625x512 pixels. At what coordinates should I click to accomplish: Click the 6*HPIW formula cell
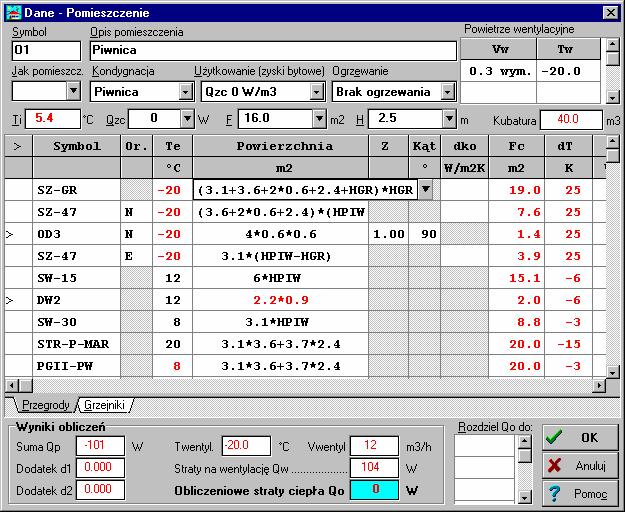281,278
